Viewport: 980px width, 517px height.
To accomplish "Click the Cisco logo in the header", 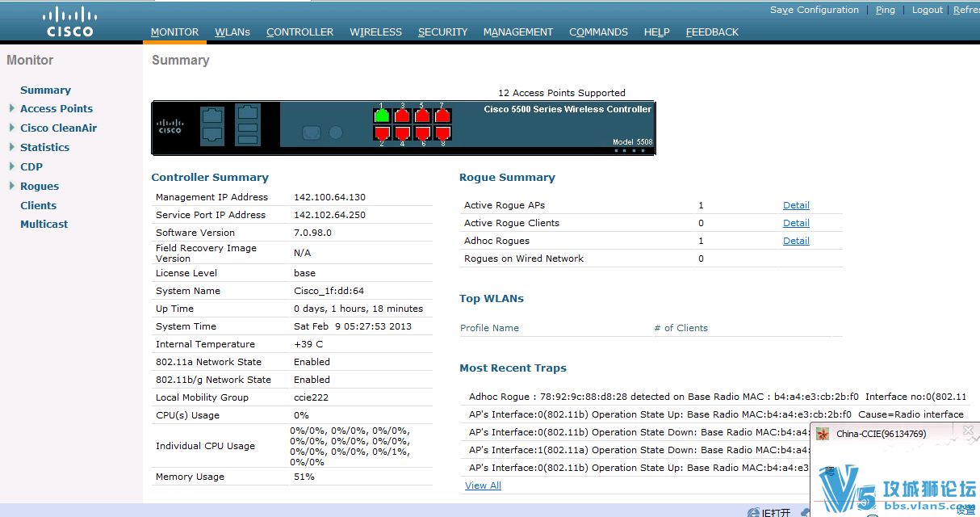I will 69,20.
